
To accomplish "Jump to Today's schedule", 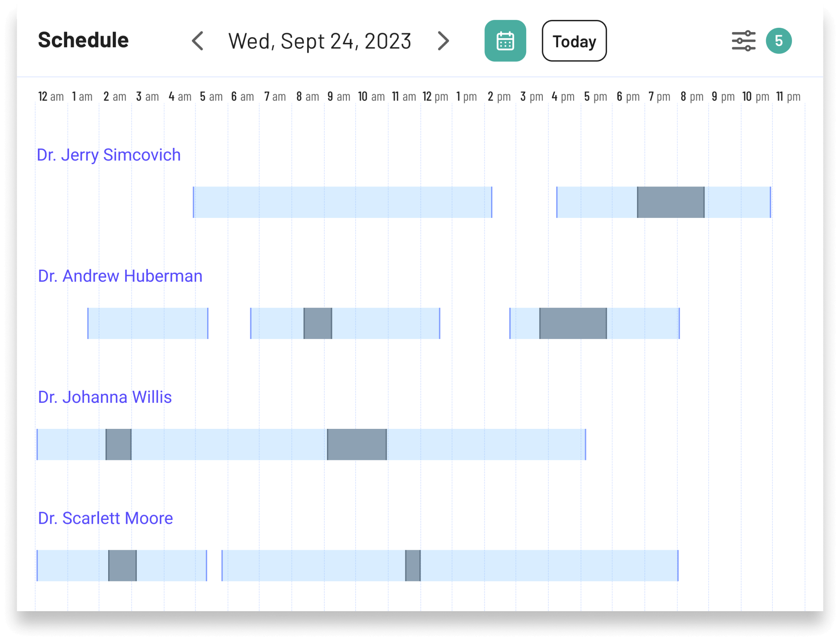I will pyautogui.click(x=574, y=41).
